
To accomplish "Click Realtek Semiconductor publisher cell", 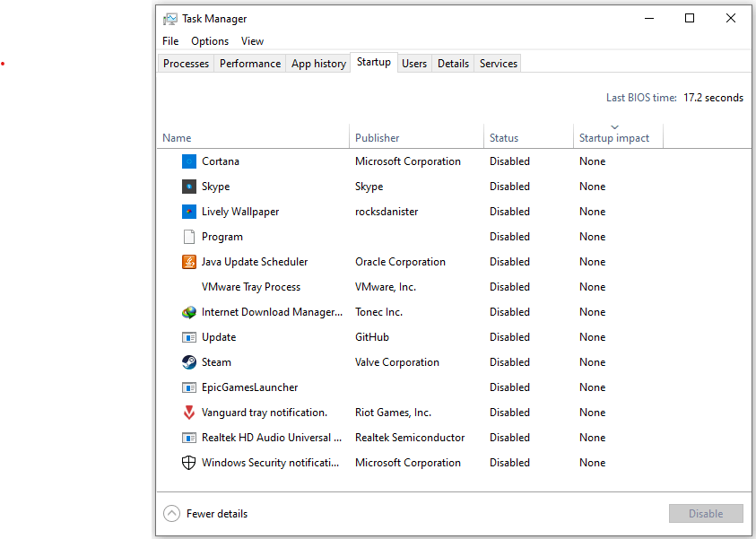I will pyautogui.click(x=410, y=438).
